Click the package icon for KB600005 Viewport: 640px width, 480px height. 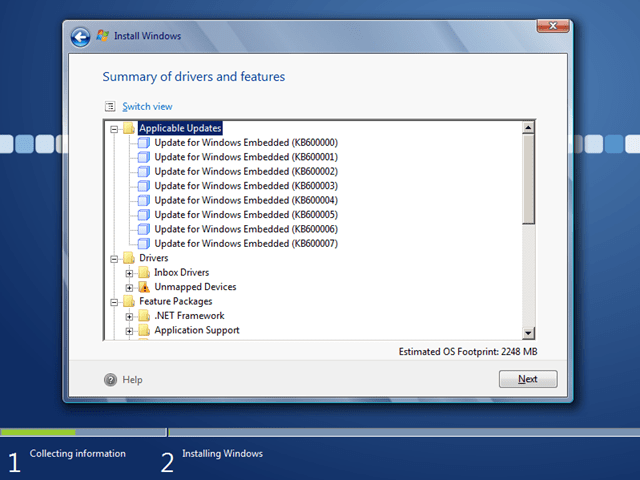(x=144, y=215)
